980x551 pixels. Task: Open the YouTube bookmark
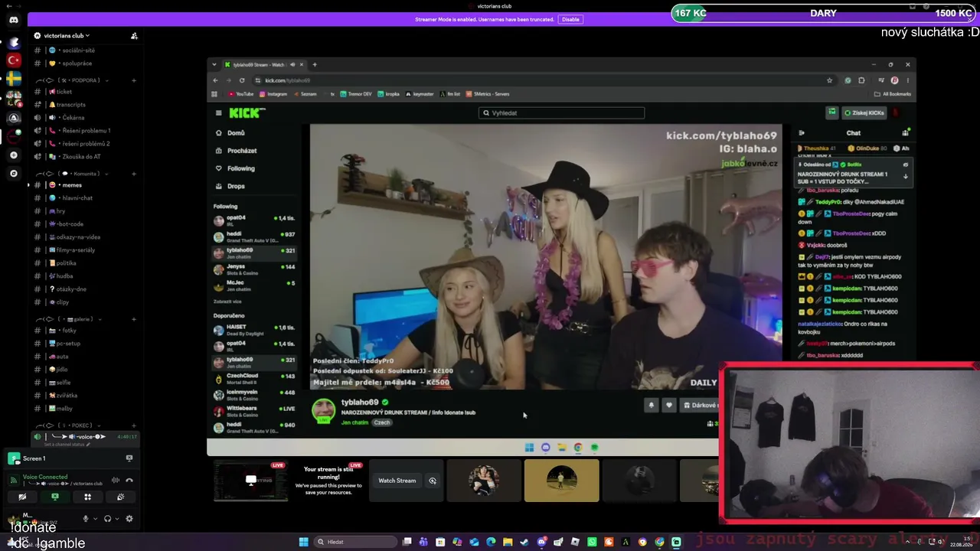pos(241,94)
